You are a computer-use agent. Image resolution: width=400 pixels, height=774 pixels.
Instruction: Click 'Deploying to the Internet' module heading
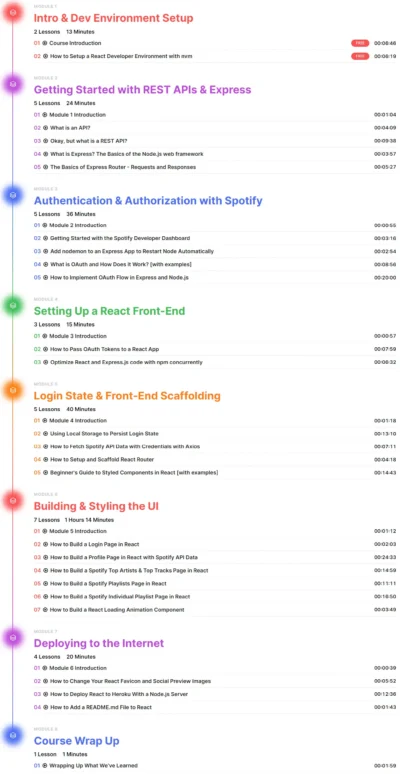[99, 643]
